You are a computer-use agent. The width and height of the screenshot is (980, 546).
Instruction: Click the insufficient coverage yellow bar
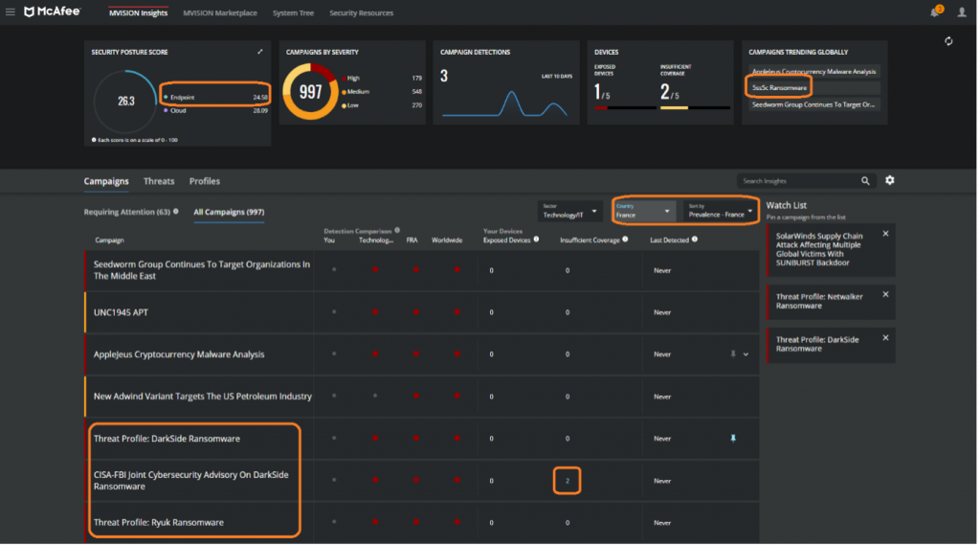[x=675, y=107]
